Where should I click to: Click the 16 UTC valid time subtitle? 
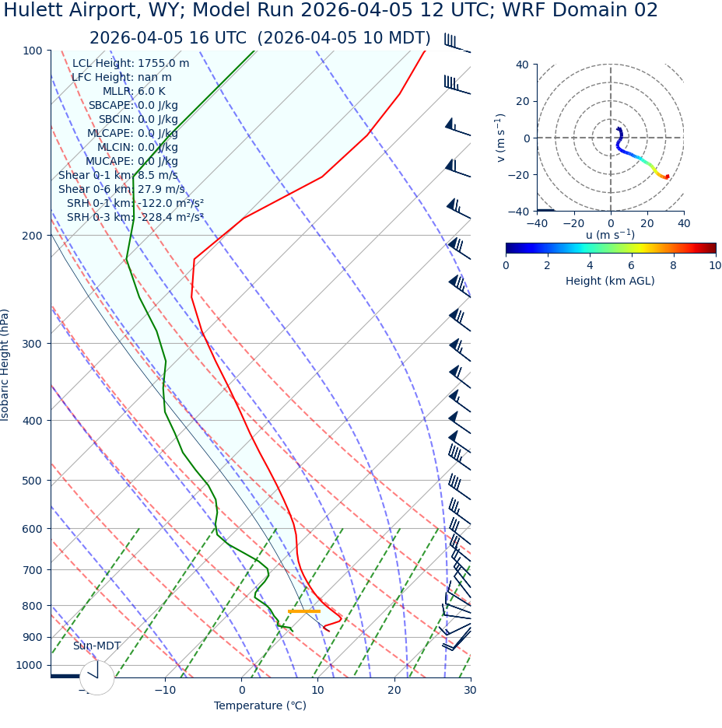pyautogui.click(x=260, y=38)
